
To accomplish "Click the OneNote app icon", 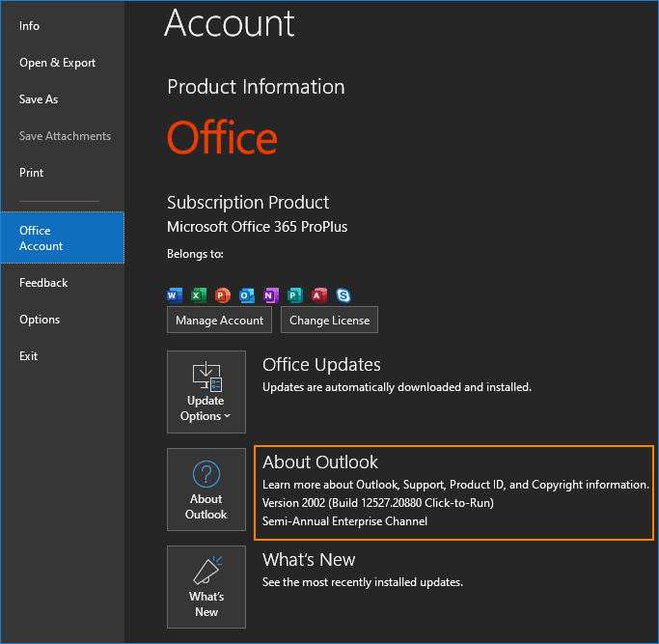I will pos(271,295).
